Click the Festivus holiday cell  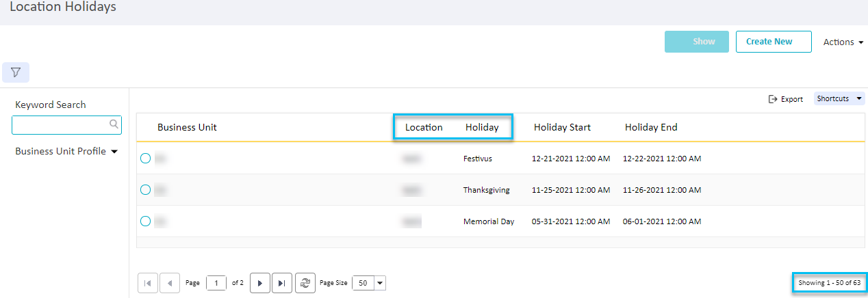click(477, 159)
